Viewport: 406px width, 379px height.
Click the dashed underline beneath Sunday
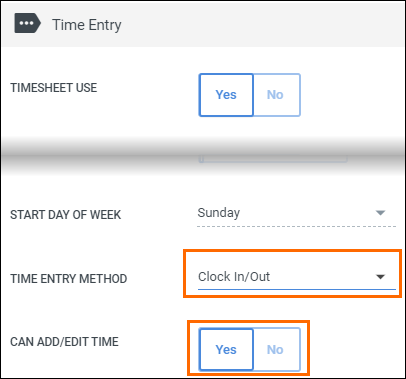pos(296,226)
